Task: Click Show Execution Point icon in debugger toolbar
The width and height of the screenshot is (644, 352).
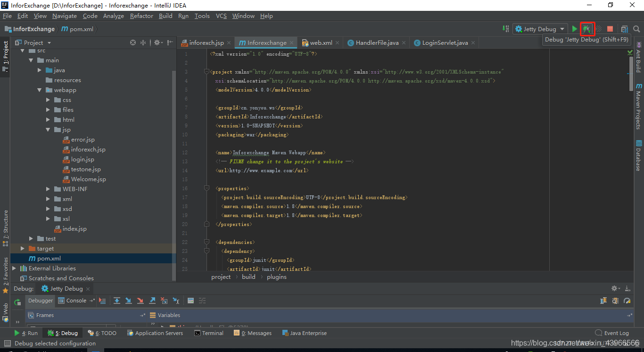Action: click(102, 301)
